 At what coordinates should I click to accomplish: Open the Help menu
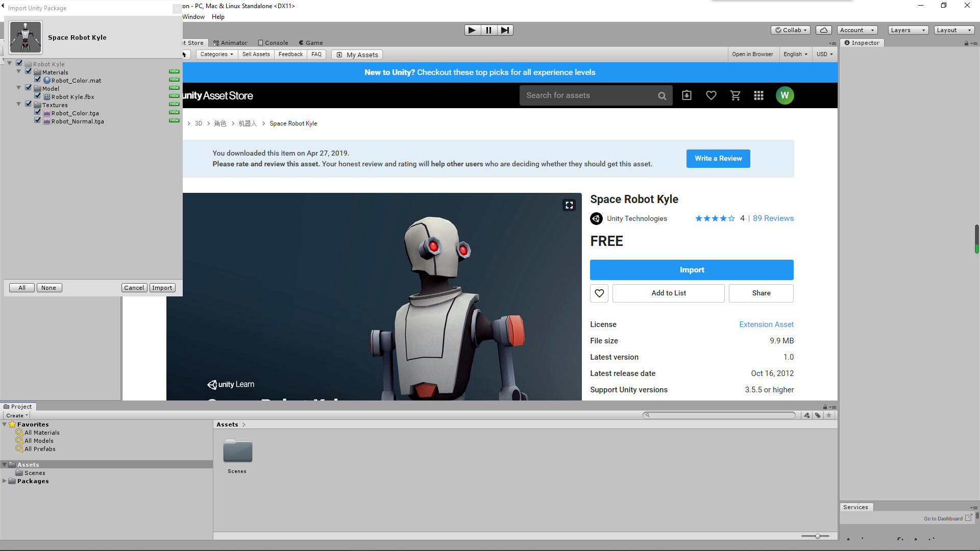pyautogui.click(x=218, y=17)
